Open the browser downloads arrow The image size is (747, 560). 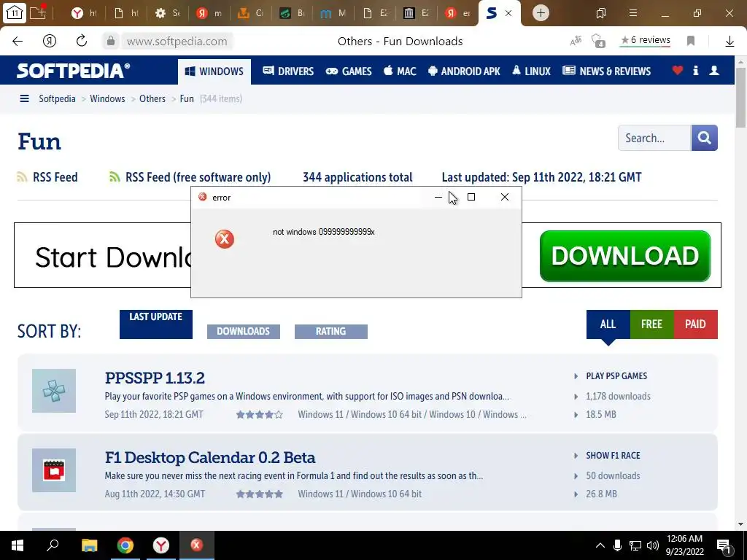[x=729, y=42]
